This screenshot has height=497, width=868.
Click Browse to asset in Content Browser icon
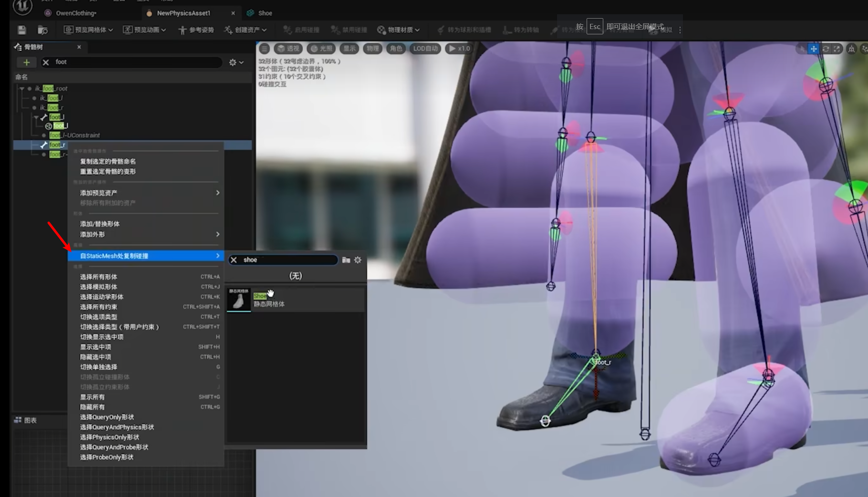coord(42,30)
